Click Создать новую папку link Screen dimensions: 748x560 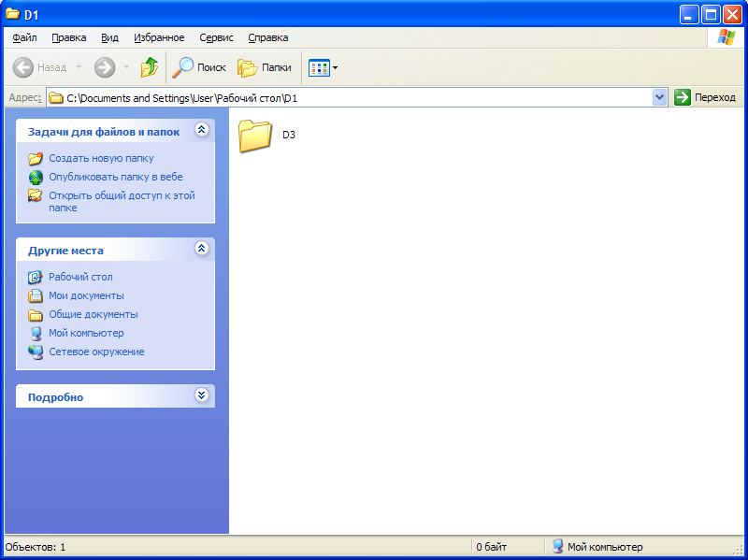coord(101,158)
